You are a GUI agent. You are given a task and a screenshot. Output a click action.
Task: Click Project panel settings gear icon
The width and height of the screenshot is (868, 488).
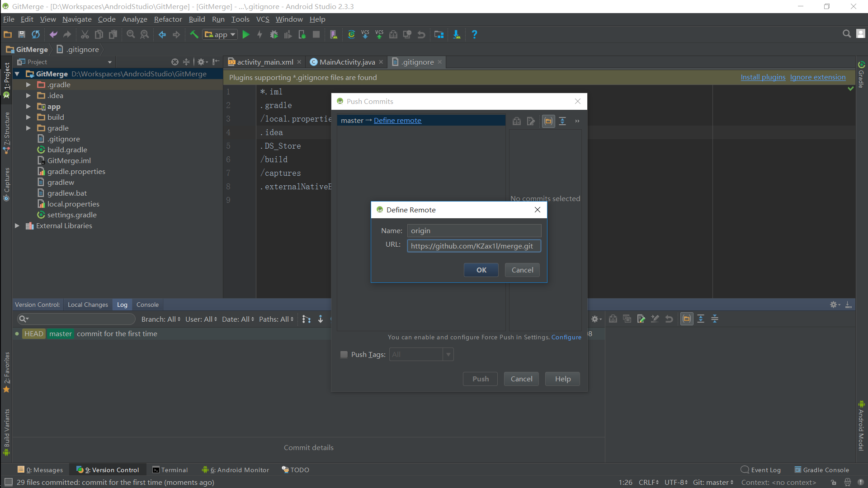pos(202,62)
